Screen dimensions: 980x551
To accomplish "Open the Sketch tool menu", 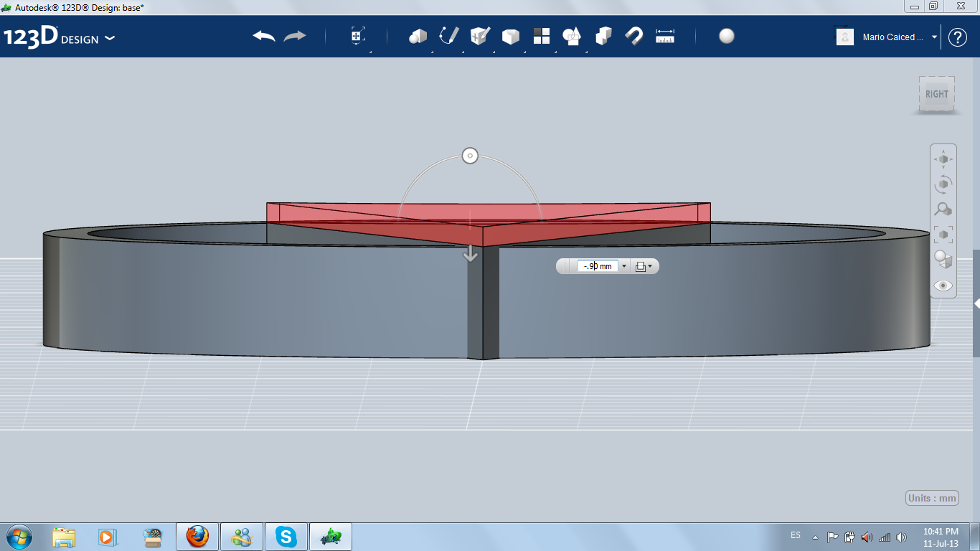I will (x=448, y=36).
